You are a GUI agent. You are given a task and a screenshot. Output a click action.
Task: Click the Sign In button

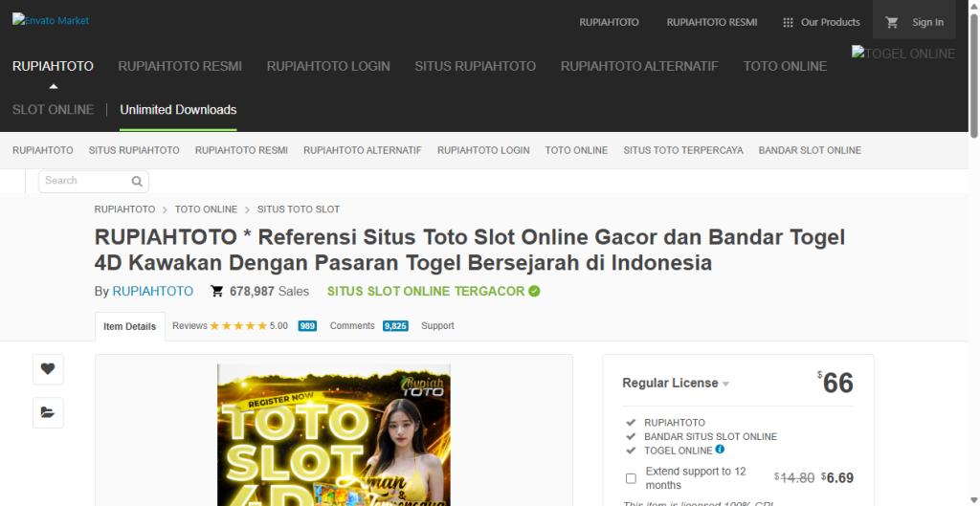(927, 22)
